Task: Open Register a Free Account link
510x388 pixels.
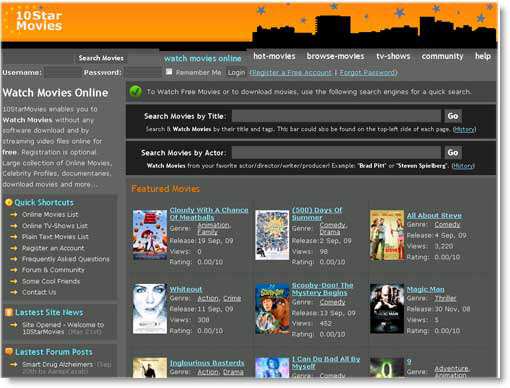Action: 291,72
